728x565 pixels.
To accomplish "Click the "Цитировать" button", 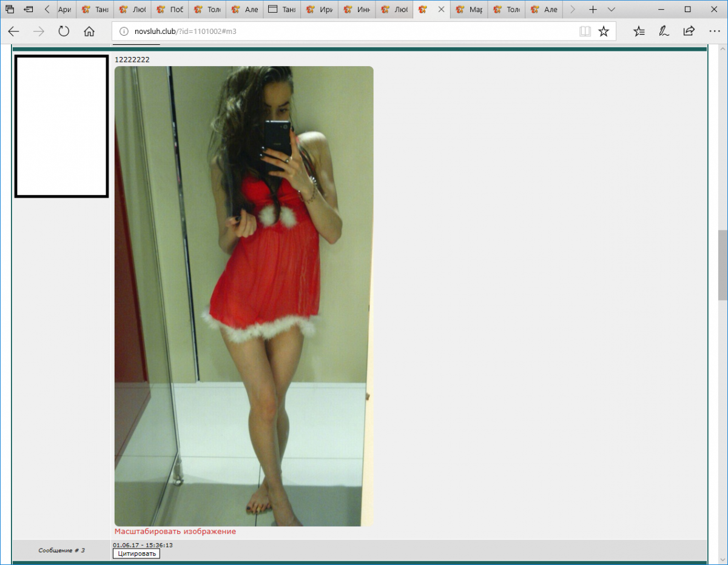I will [136, 553].
